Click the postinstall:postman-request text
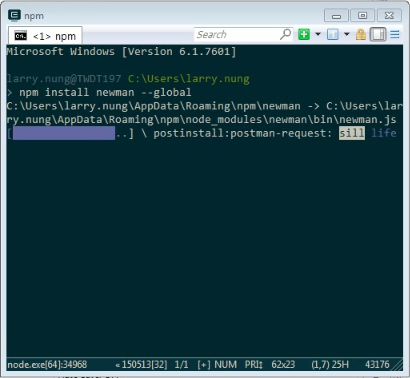 (243, 133)
